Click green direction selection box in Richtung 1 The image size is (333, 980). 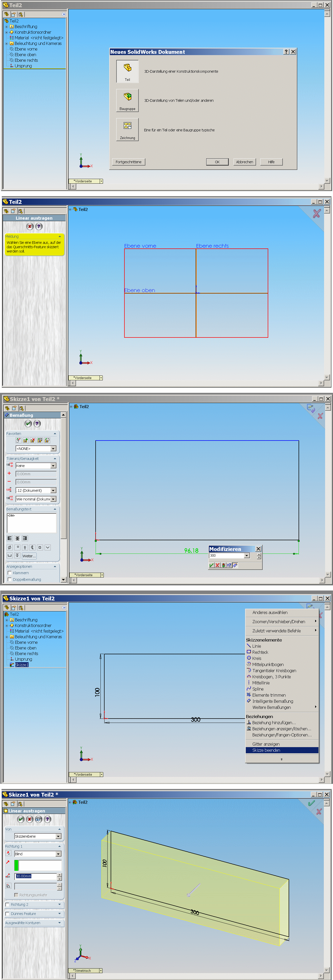(x=16, y=865)
